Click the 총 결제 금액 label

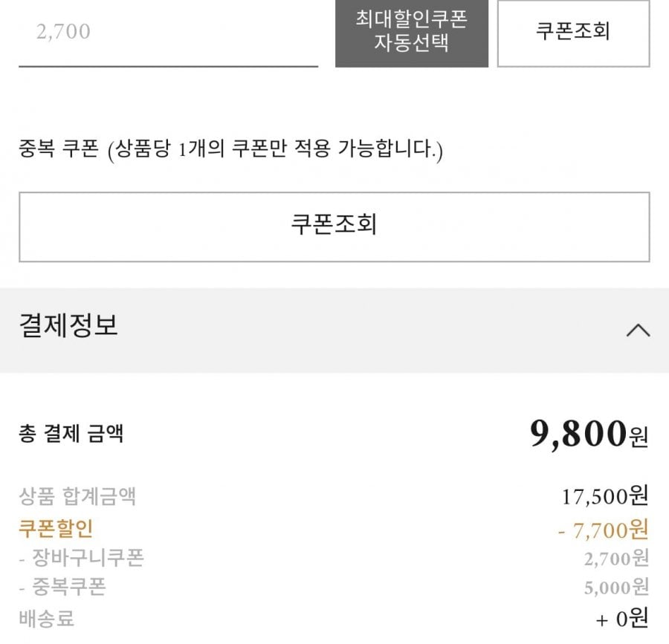[x=71, y=434]
